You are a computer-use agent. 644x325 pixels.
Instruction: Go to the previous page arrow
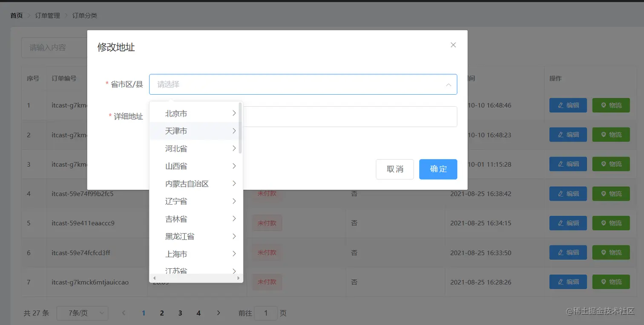[124, 313]
